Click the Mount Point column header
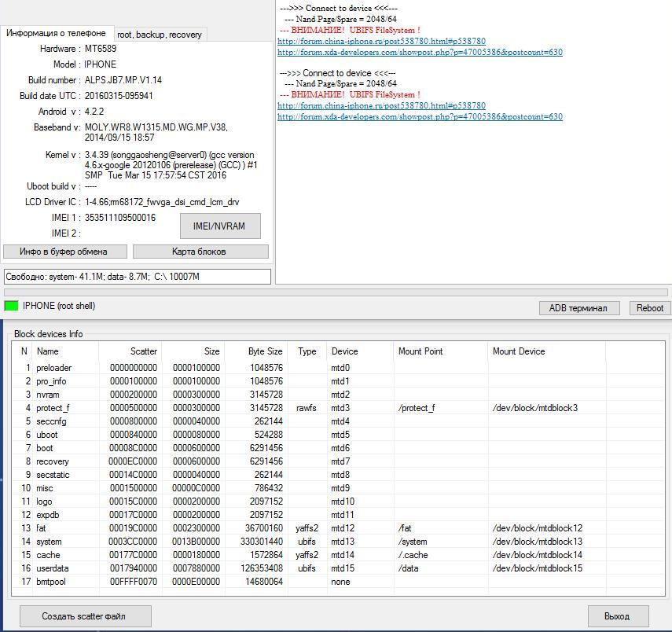This screenshot has width=672, height=632. click(x=420, y=351)
